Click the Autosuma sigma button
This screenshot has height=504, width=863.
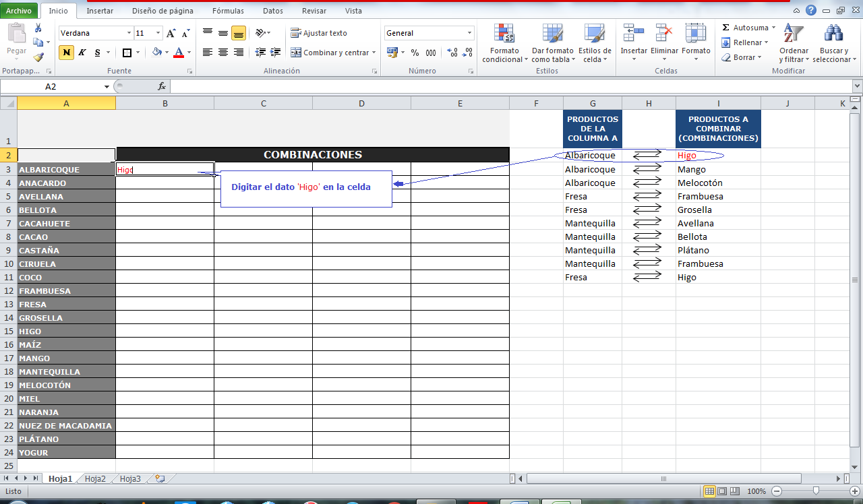pyautogui.click(x=744, y=28)
